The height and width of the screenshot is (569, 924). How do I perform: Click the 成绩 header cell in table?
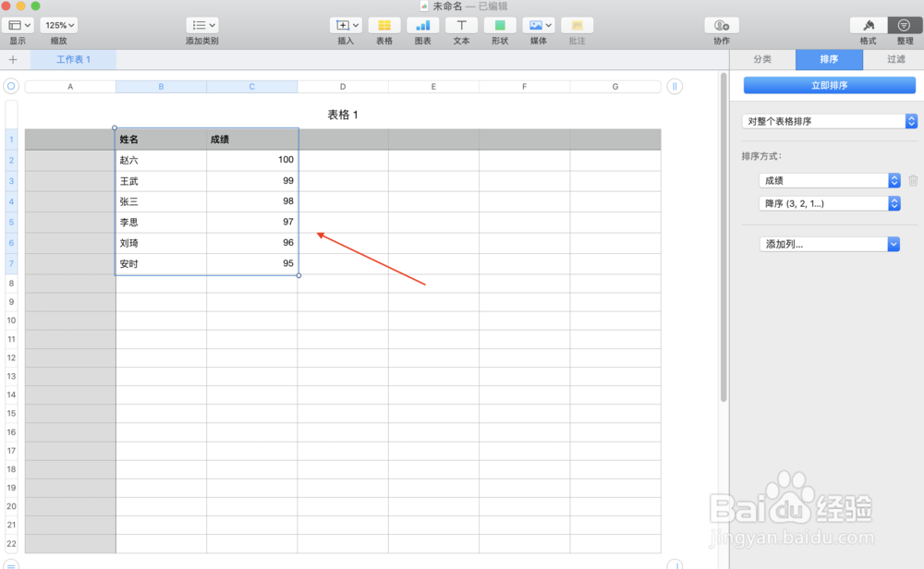click(252, 139)
